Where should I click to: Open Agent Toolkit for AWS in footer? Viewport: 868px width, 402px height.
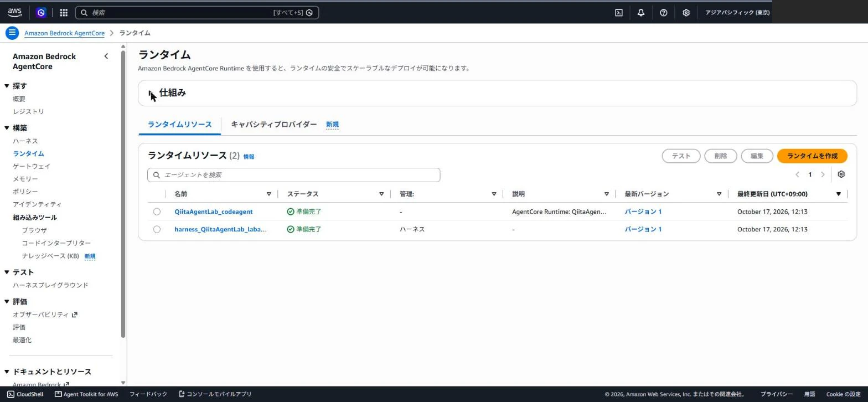[86, 394]
